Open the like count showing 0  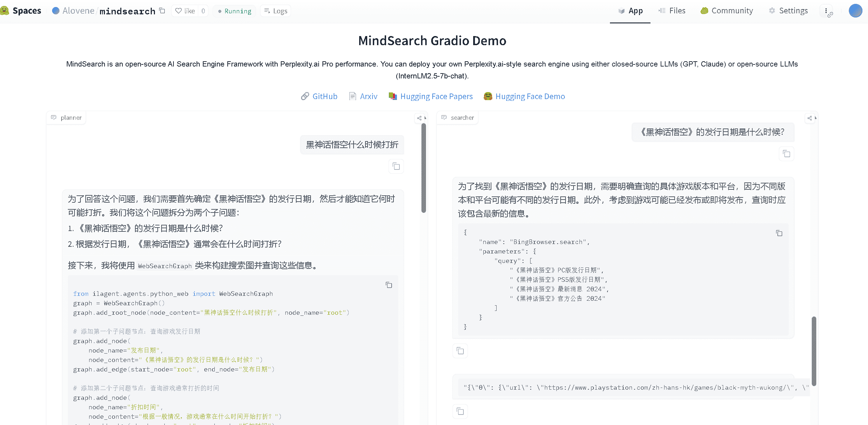[x=203, y=11]
